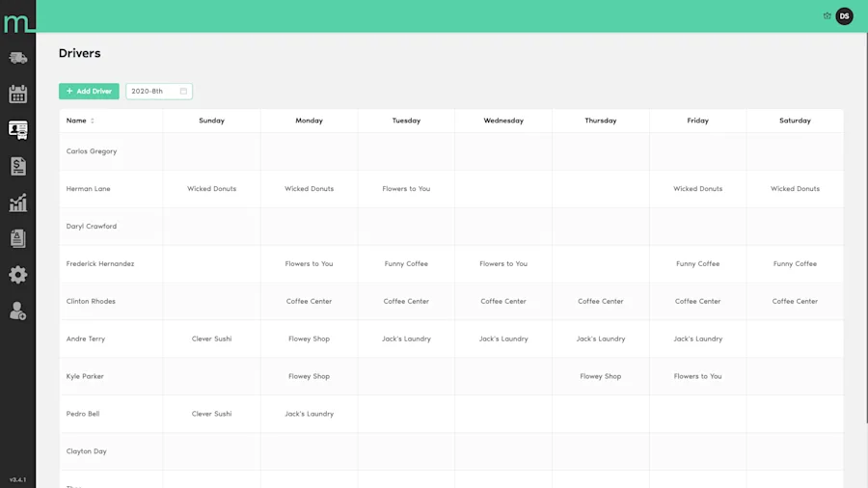Select driver Herman Lane
The height and width of the screenshot is (488, 868).
click(x=88, y=189)
